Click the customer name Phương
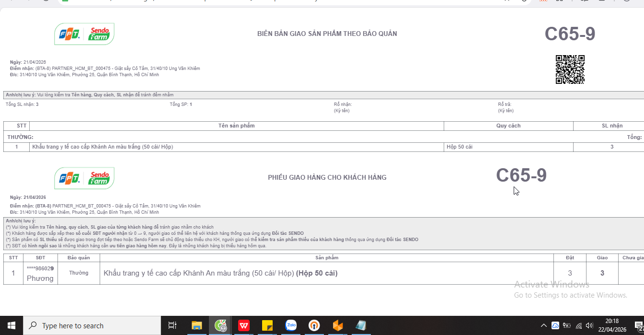This screenshot has width=644, height=335. [x=40, y=278]
